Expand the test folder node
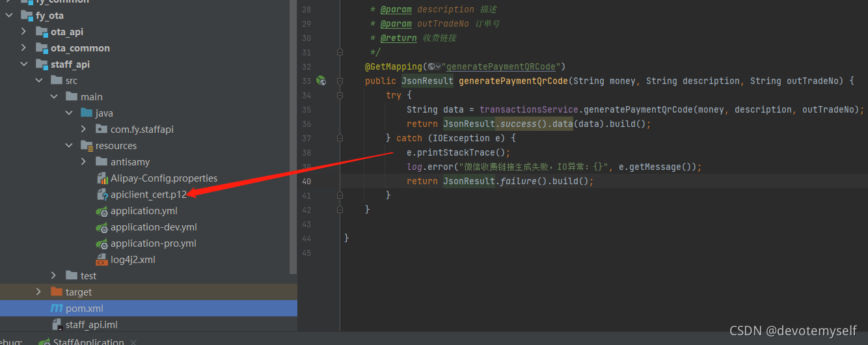Viewport: 868px width, 345px height. tap(54, 276)
